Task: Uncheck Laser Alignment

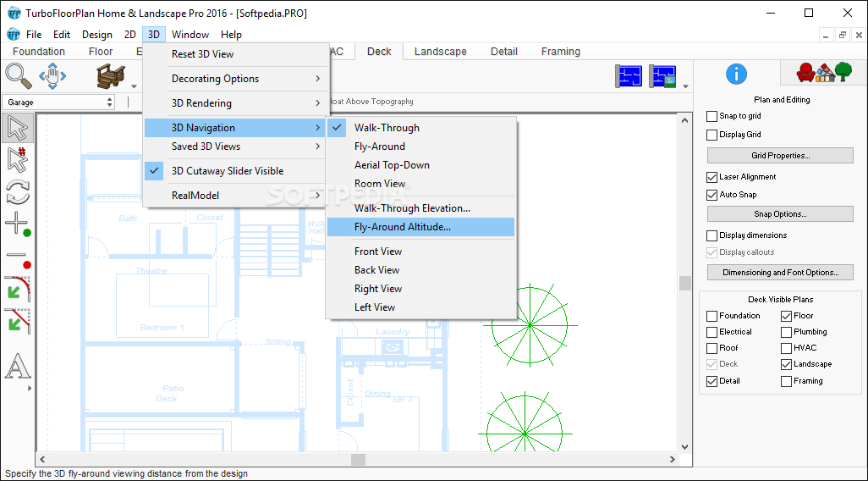Action: point(711,177)
